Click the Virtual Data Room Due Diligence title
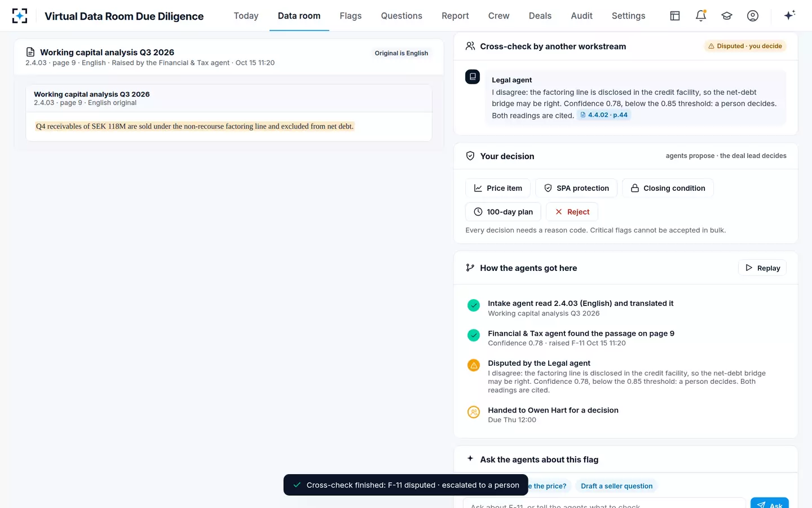The width and height of the screenshot is (812, 508). point(124,16)
